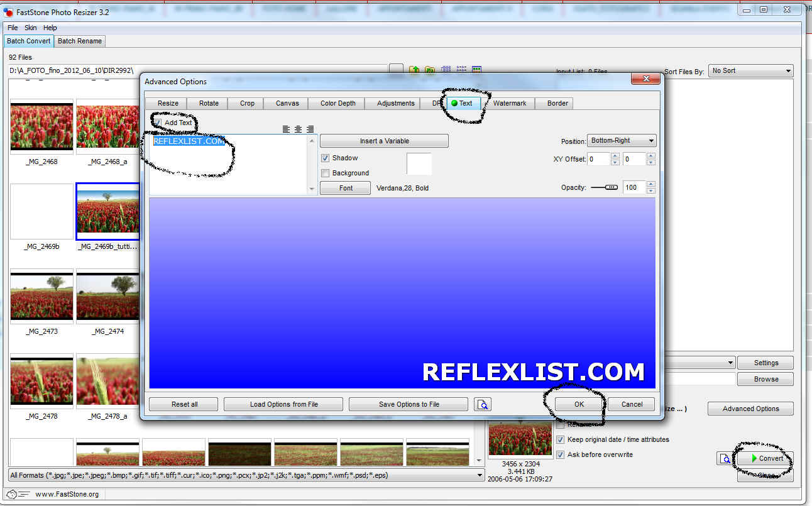Toggle the Add Text checkbox
The image size is (812, 506).
click(x=158, y=123)
